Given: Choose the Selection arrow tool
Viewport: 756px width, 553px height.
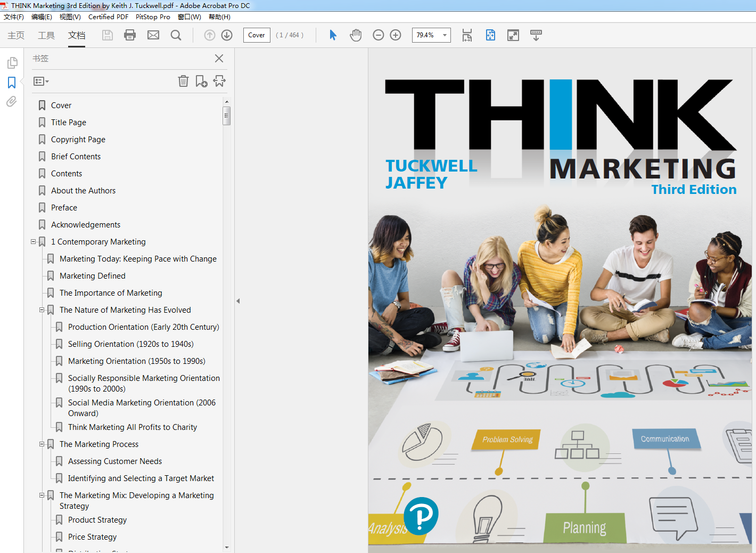Looking at the screenshot, I should click(333, 35).
